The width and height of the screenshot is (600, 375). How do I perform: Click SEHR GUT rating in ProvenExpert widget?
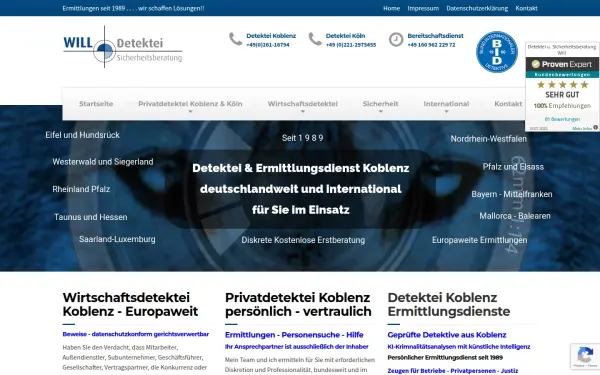coord(562,95)
